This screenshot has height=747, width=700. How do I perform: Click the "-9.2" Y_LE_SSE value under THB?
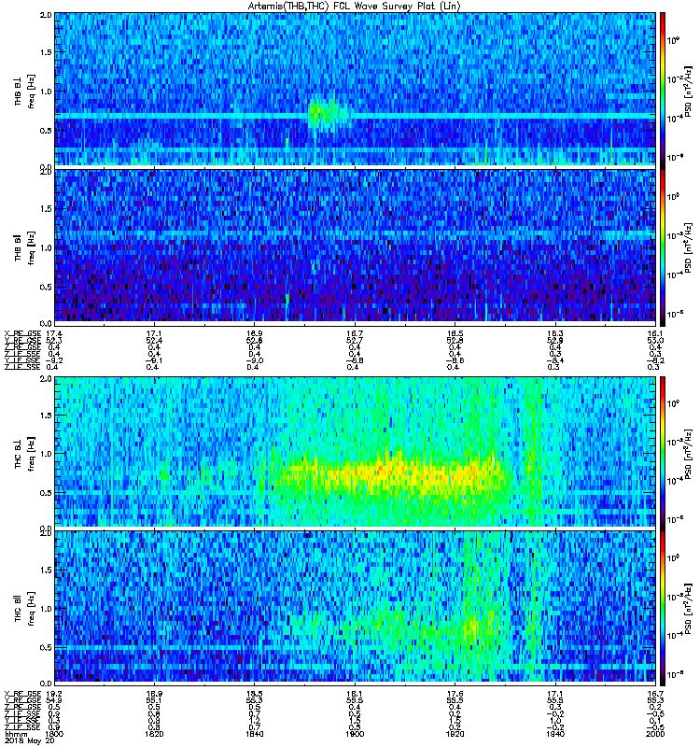click(54, 360)
